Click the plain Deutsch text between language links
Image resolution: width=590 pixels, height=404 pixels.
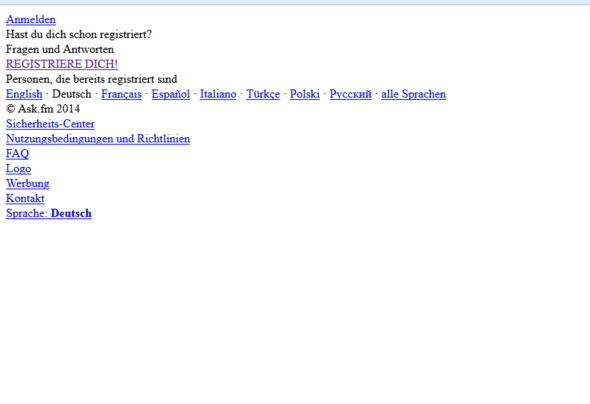[71, 94]
